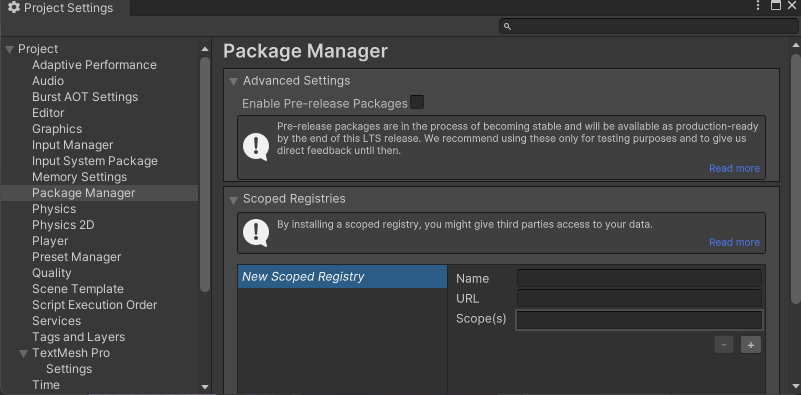
Task: Open Physics settings
Action: tap(54, 209)
